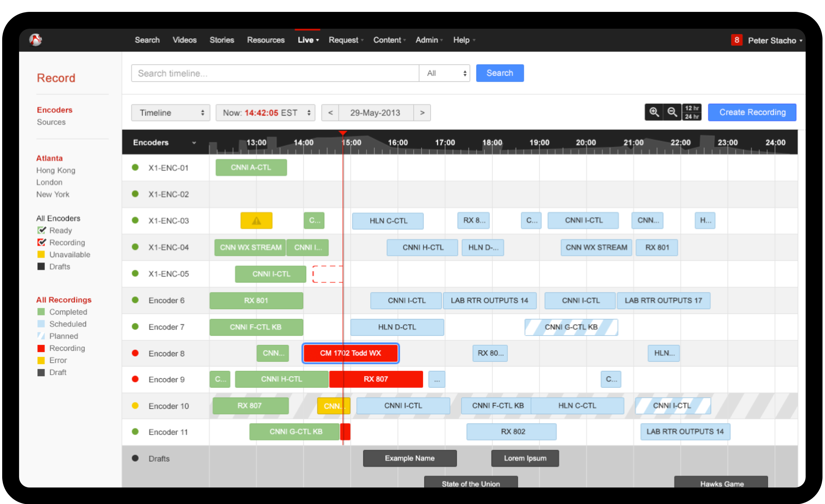The width and height of the screenshot is (825, 504).
Task: Open the HLN C-CTL block on X1-ENC-03
Action: point(388,221)
